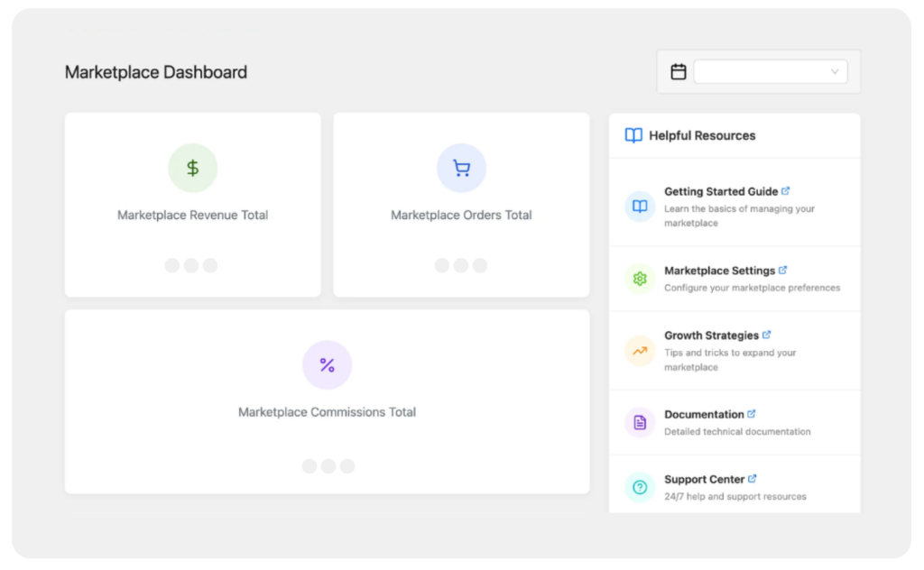Click the teal Support Center question icon
Image resolution: width=924 pixels, height=570 pixels.
point(640,487)
